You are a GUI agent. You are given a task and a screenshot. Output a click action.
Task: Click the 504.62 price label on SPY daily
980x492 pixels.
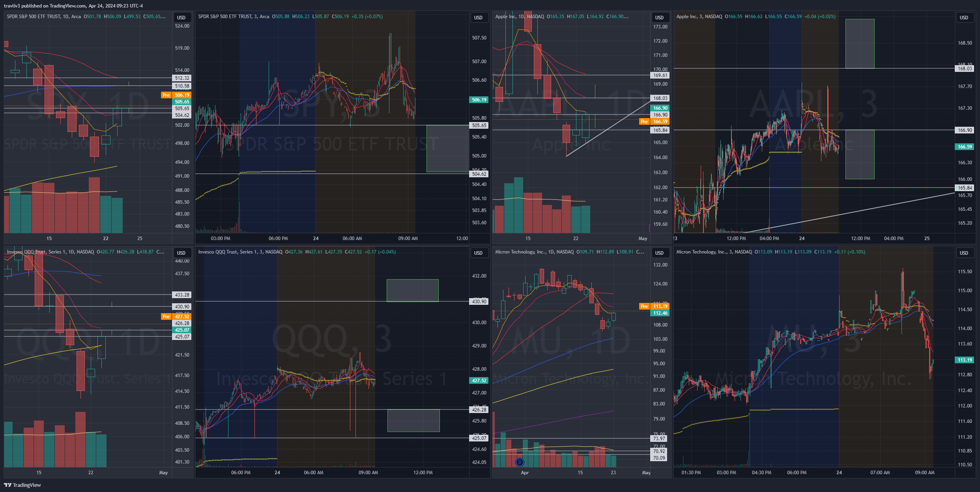[x=182, y=115]
